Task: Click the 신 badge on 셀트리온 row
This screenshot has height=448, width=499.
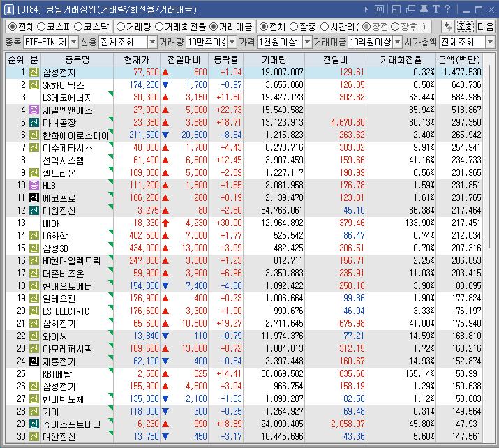Action: tap(34, 173)
